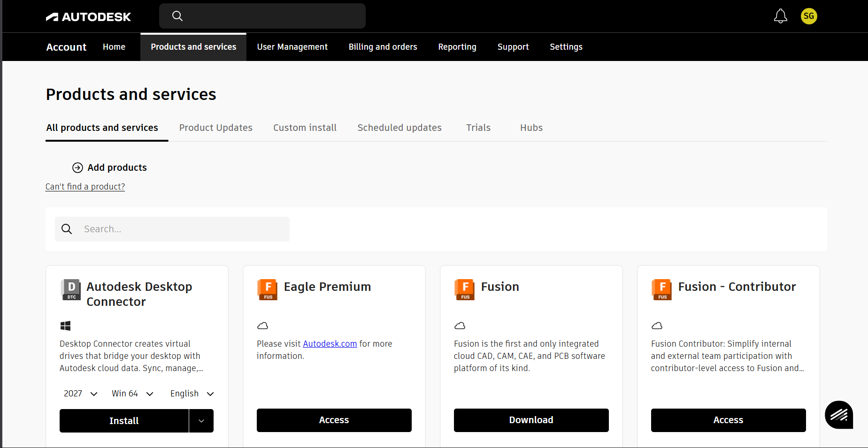The width and height of the screenshot is (868, 448).
Task: Follow the Autodesk.com link in Eagle Premium
Action: [330, 344]
